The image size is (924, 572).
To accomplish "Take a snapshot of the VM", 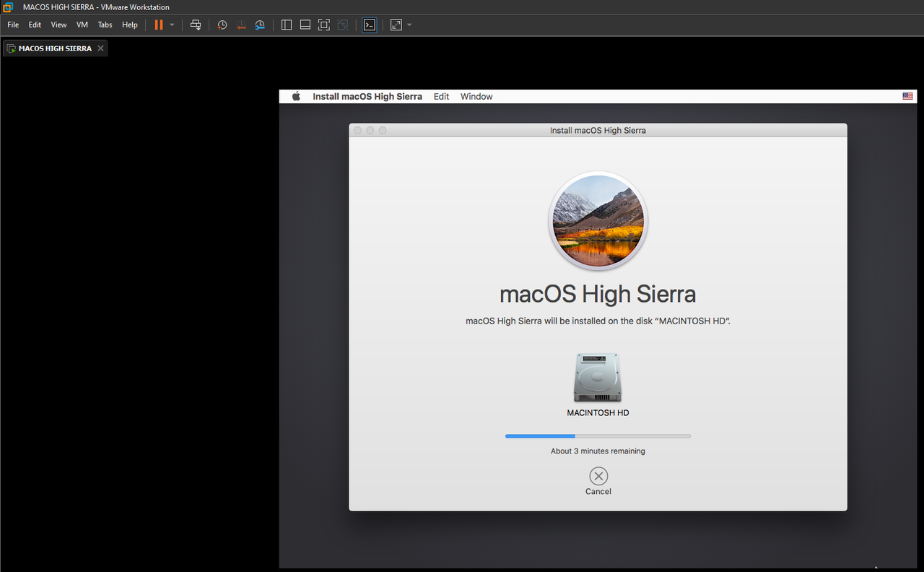I will [x=222, y=25].
